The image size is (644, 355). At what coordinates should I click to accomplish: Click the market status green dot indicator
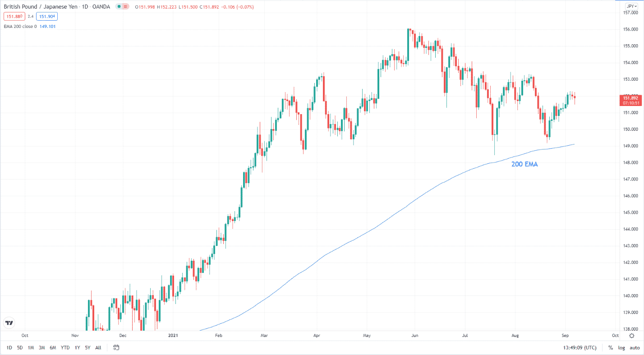click(118, 7)
